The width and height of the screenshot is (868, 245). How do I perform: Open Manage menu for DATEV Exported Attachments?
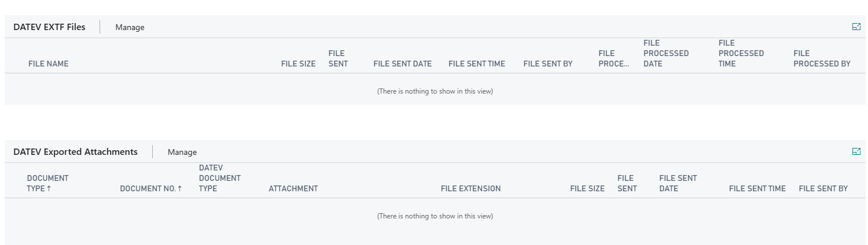pyautogui.click(x=182, y=152)
